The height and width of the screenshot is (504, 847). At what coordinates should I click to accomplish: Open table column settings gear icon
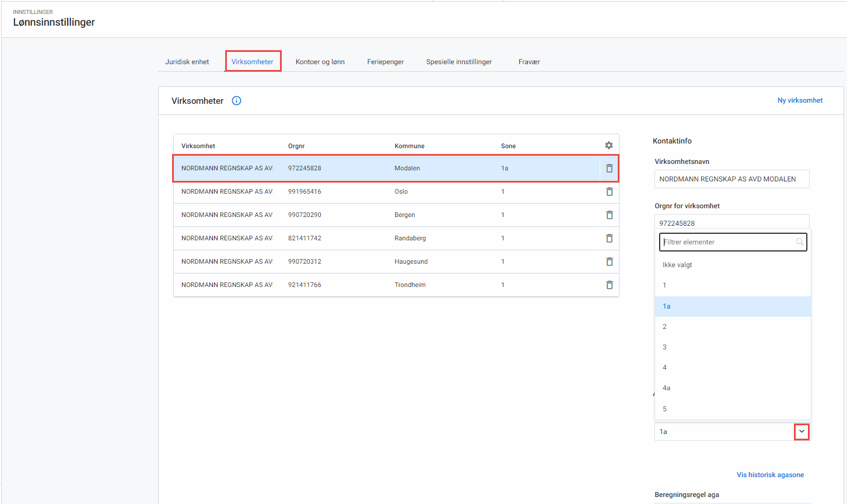(x=609, y=145)
